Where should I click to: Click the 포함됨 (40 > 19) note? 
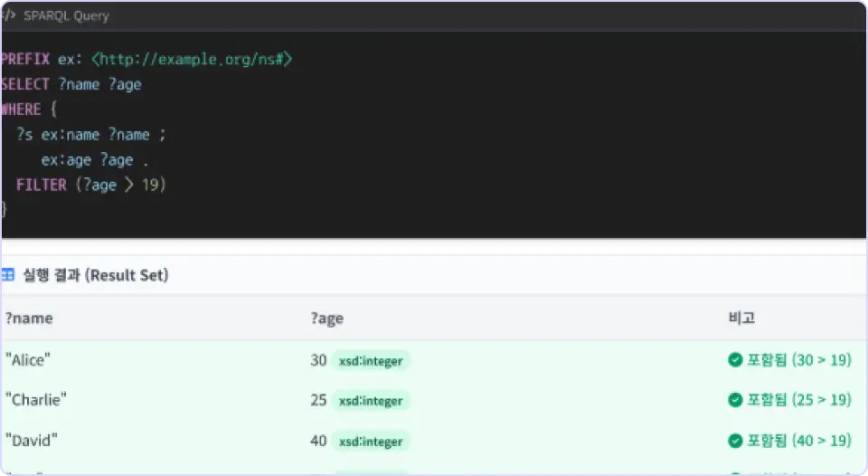(x=798, y=441)
